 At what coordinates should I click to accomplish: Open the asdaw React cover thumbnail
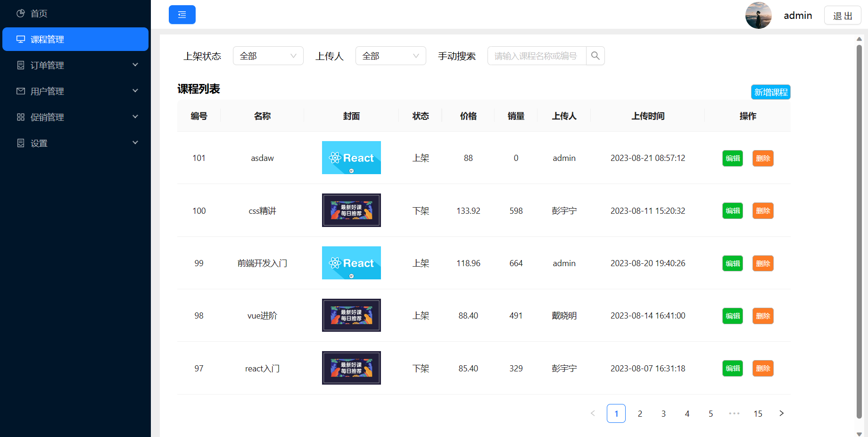pos(351,158)
